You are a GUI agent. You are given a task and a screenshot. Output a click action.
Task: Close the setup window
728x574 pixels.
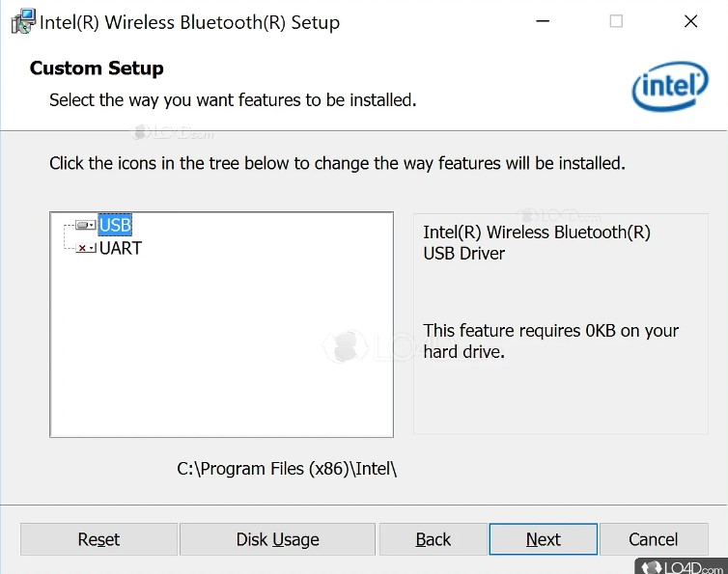(690, 21)
